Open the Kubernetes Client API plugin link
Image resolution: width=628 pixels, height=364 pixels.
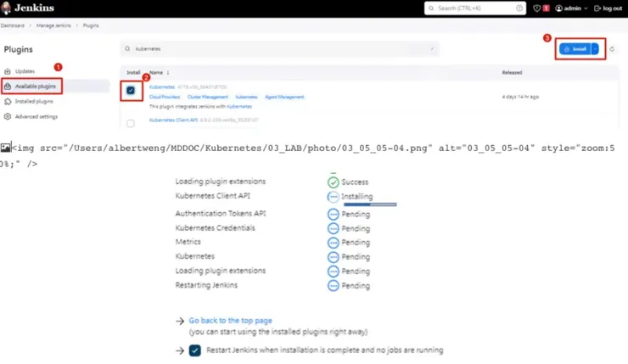[173, 120]
